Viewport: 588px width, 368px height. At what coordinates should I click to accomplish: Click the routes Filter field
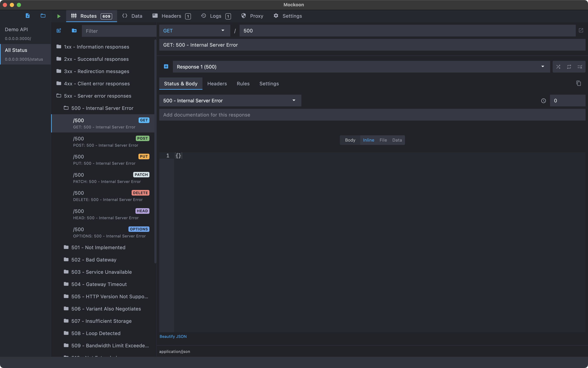pos(119,31)
